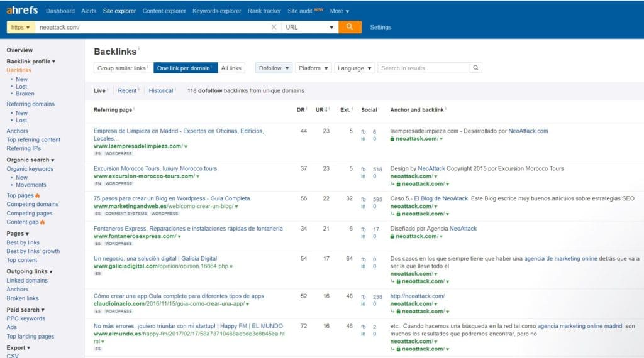Open Keywords explorer in top navigation
Screen dimensions: 644x358
click(217, 11)
